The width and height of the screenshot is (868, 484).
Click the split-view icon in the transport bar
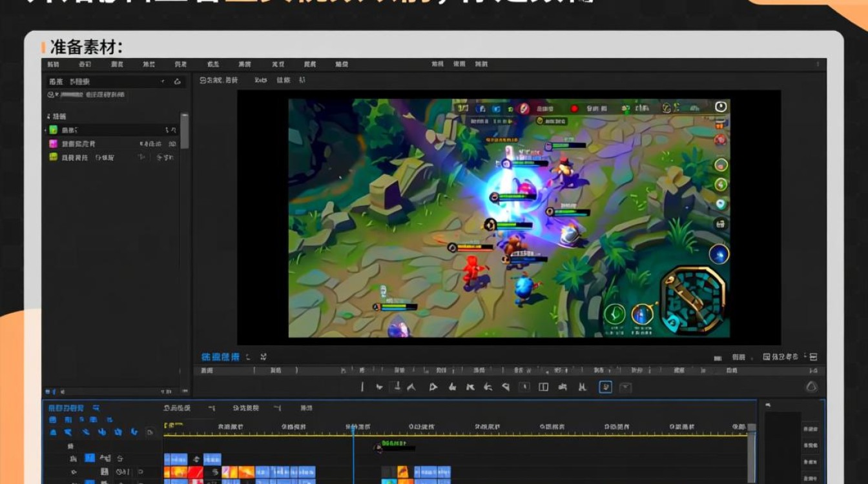(543, 387)
